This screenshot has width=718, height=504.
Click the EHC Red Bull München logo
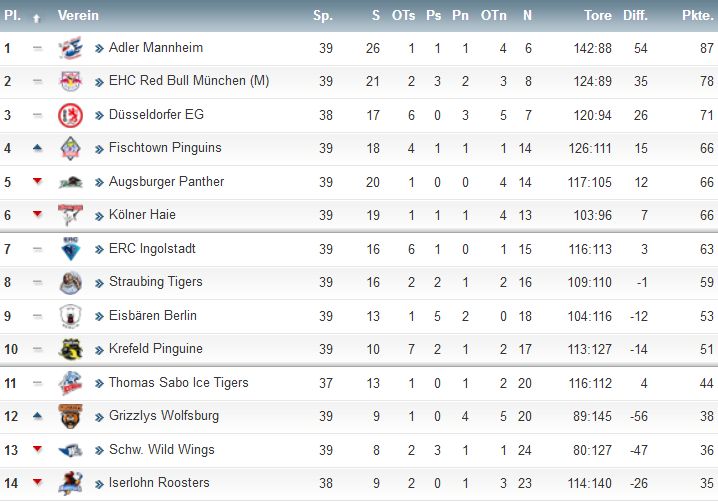[71, 81]
